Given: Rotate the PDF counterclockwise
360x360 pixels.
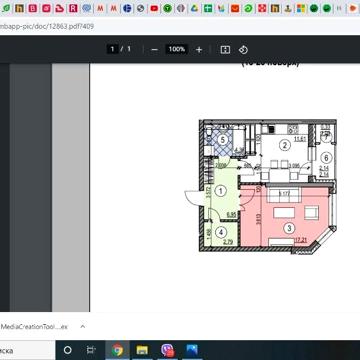Looking at the screenshot, I should [x=243, y=50].
